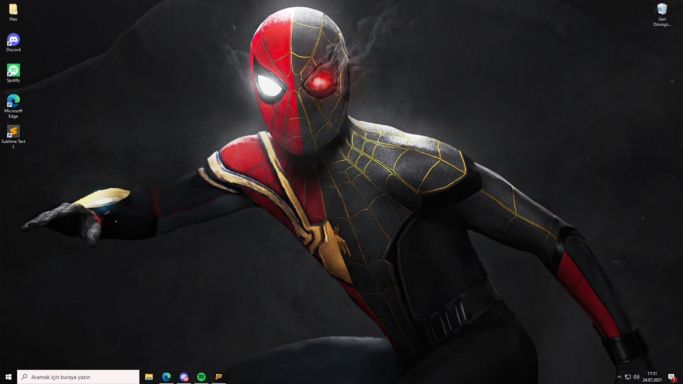The height and width of the screenshot is (384, 683).
Task: Open the volume control tray icon
Action: coord(636,377)
